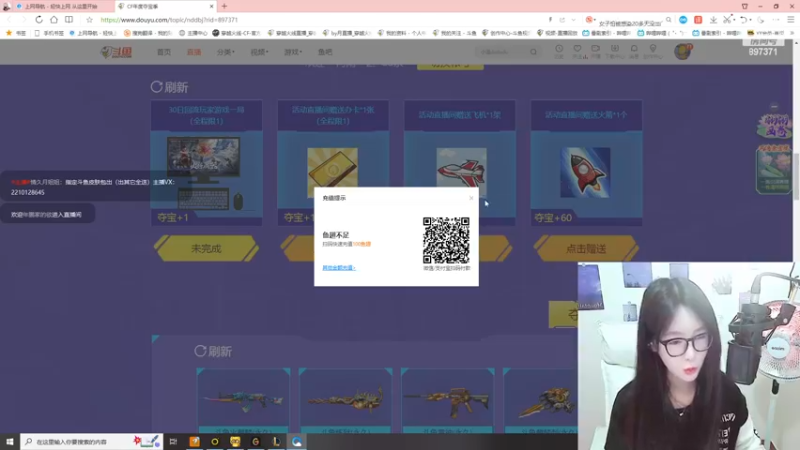Open the 主播中心 bookmark
Image resolution: width=800 pixels, height=450 pixels.
click(x=193, y=33)
